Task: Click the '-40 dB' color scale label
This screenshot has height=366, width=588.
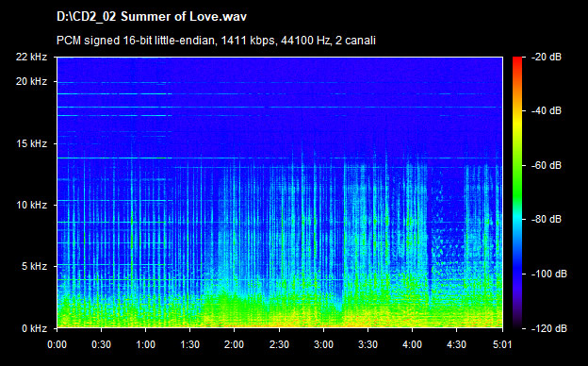Action: coord(547,110)
